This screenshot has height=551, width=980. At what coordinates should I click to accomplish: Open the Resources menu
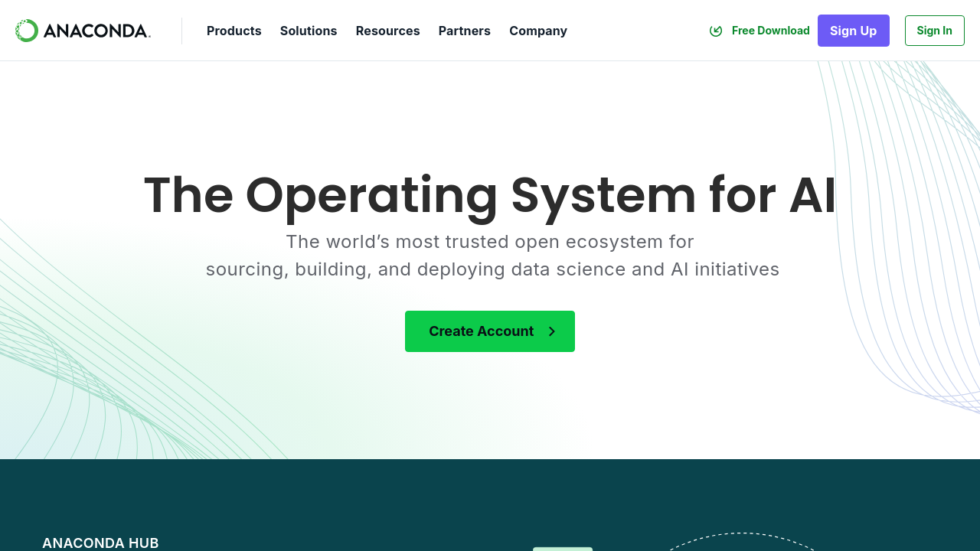[x=388, y=31]
